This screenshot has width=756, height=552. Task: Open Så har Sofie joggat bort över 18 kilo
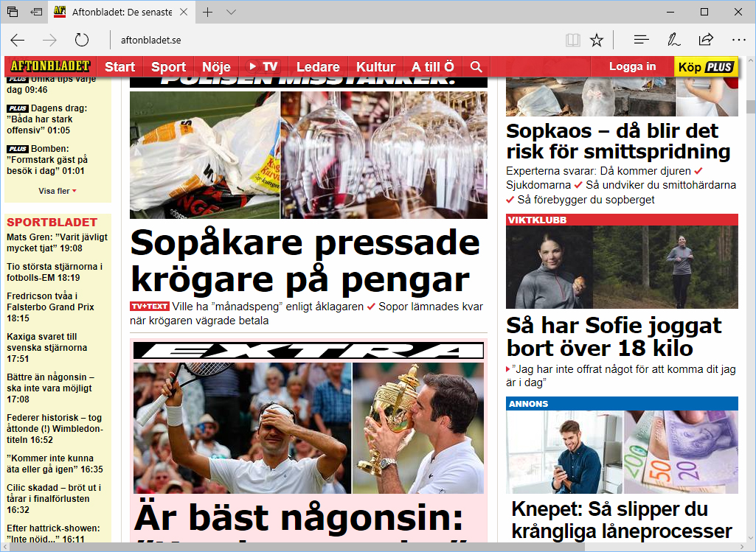point(614,337)
